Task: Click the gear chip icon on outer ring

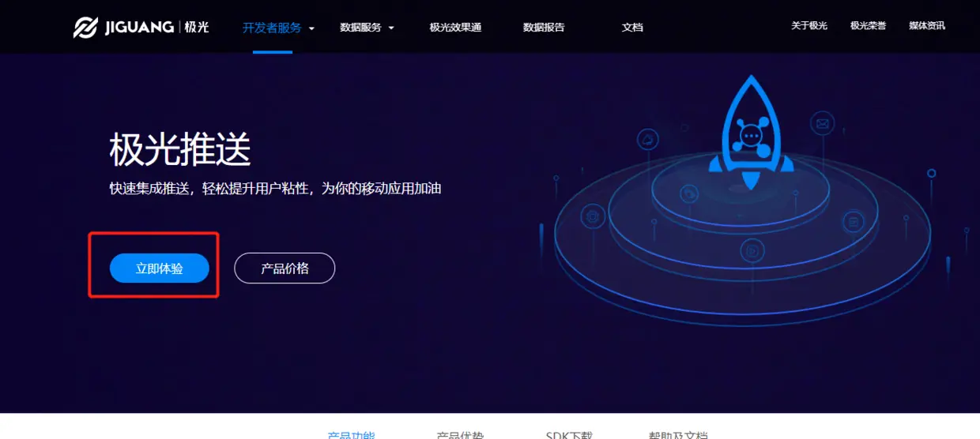Action: coord(592,215)
